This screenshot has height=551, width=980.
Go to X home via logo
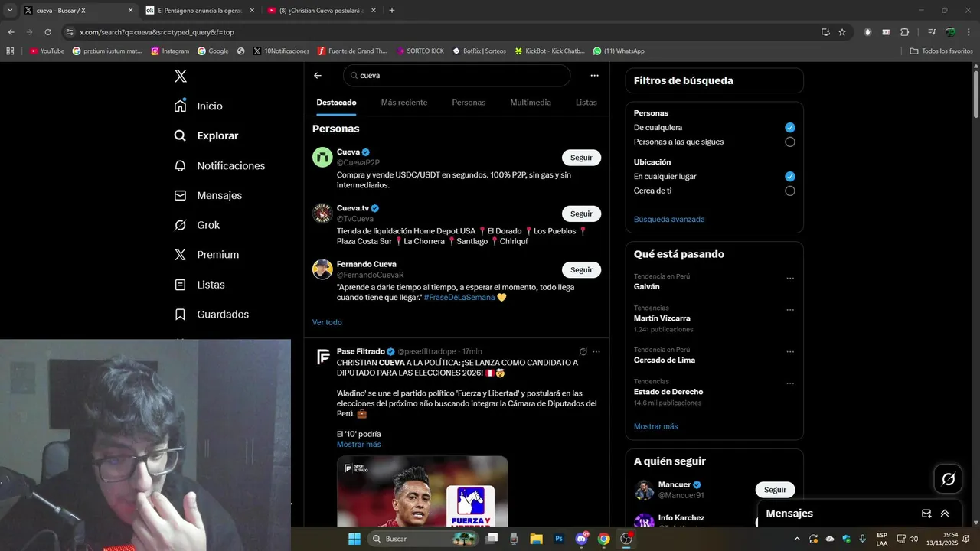click(x=181, y=76)
